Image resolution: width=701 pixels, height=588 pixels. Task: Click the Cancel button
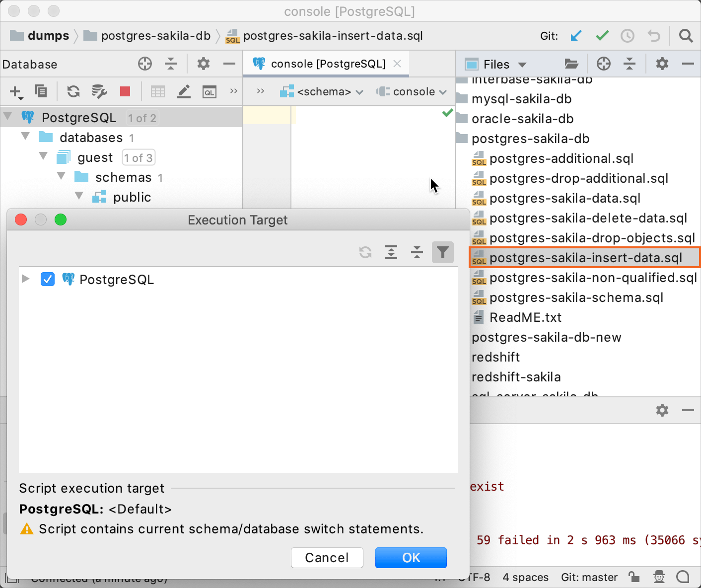327,558
